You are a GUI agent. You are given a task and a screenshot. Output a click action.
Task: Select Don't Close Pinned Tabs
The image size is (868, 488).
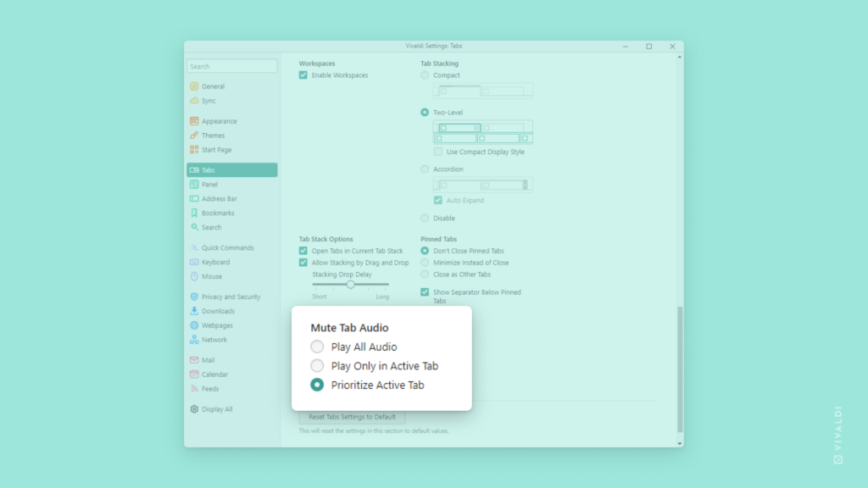[425, 251]
